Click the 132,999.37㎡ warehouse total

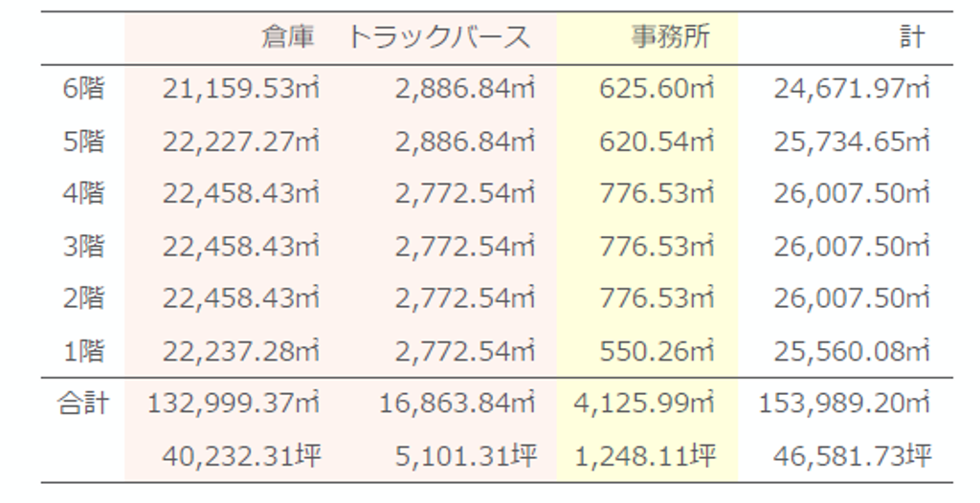tap(233, 404)
